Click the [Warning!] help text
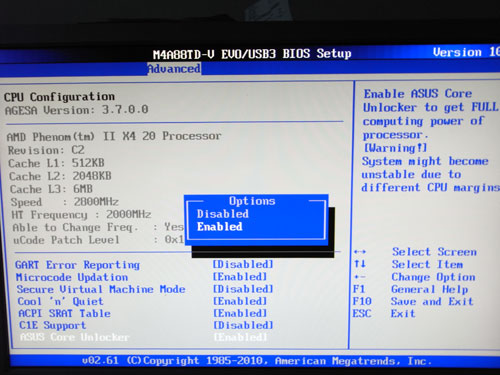The width and height of the screenshot is (500, 375). (395, 148)
